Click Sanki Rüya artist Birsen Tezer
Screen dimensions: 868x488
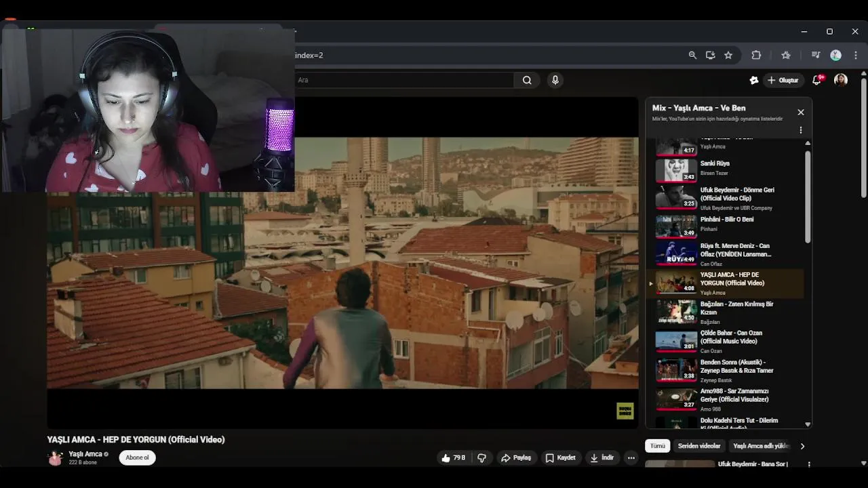[x=714, y=174]
